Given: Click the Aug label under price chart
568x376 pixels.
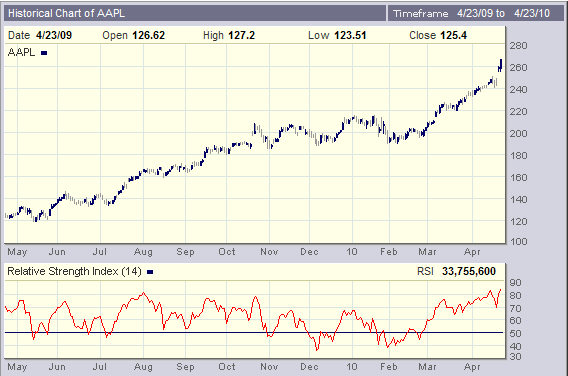Looking at the screenshot, I should tap(143, 252).
